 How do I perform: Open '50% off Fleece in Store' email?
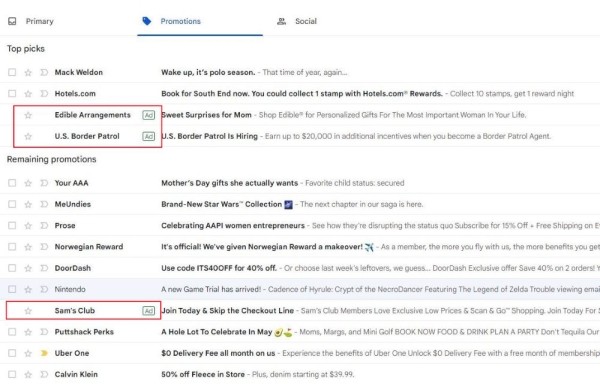(203, 374)
